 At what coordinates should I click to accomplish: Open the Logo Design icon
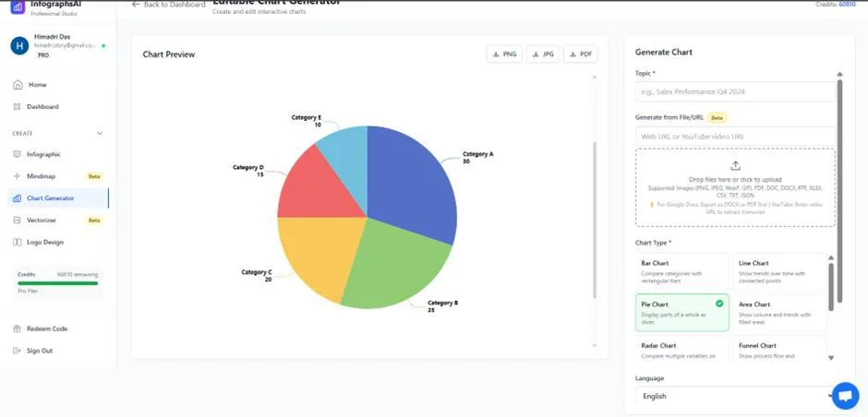(x=18, y=243)
